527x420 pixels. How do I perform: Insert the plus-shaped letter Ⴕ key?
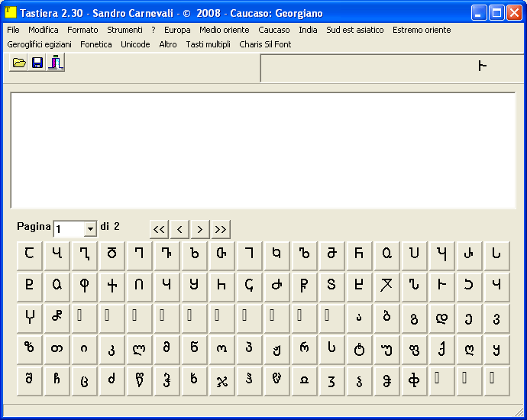pos(112,287)
